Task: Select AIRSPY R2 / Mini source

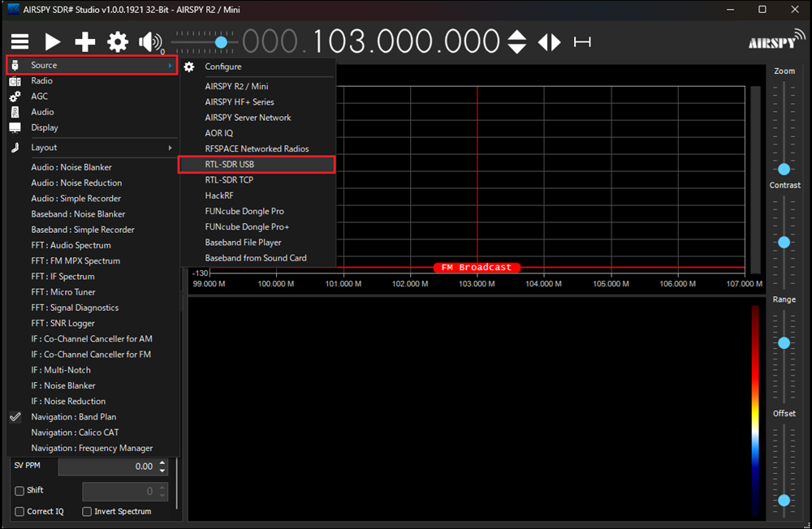Action: tap(258, 87)
